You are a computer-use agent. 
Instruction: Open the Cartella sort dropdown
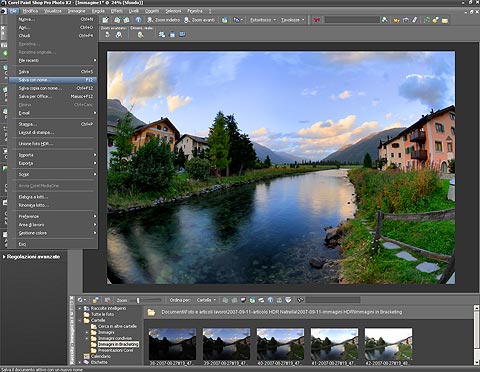[206, 300]
